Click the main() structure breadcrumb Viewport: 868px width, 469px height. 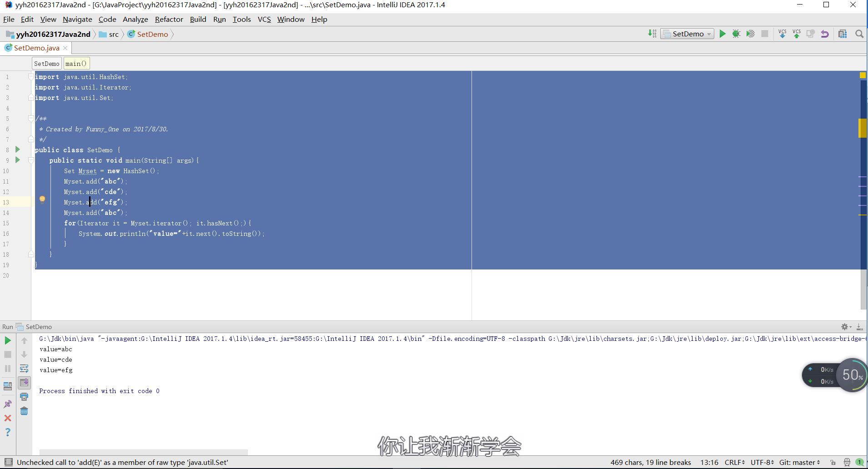[x=76, y=64]
